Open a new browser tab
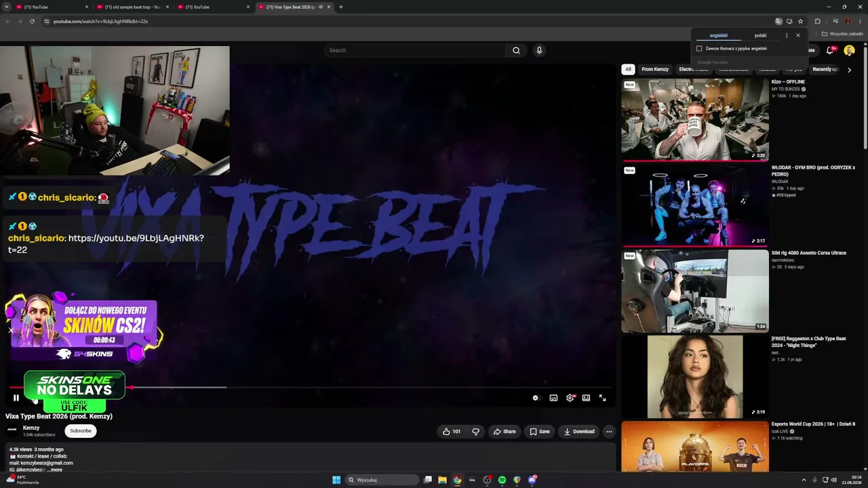Viewport: 868px width, 488px height. click(340, 7)
